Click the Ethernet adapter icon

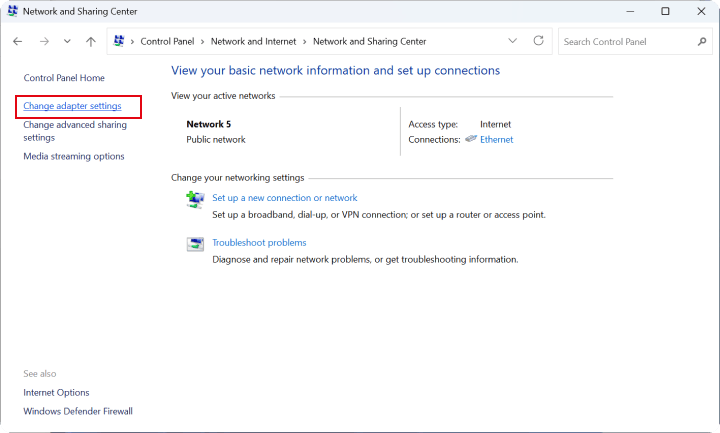coord(471,139)
